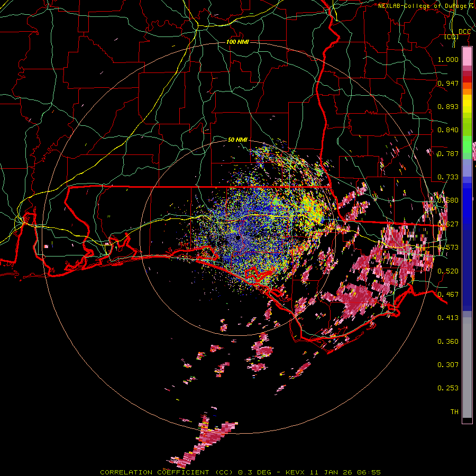
Task: Click the "[CC]" unit label above the legend
Action: click(452, 36)
